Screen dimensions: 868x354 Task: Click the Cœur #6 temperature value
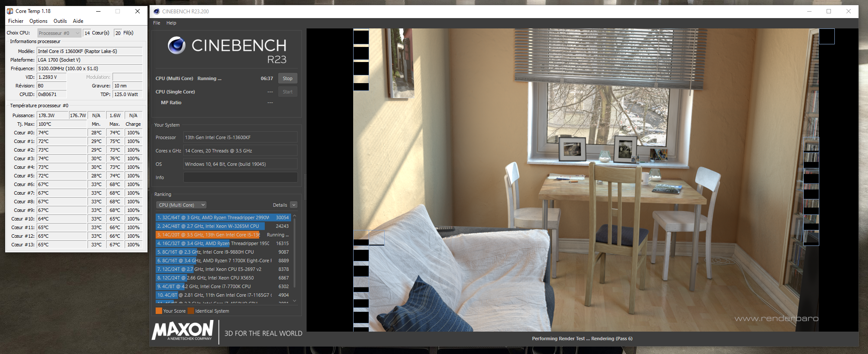(x=62, y=184)
